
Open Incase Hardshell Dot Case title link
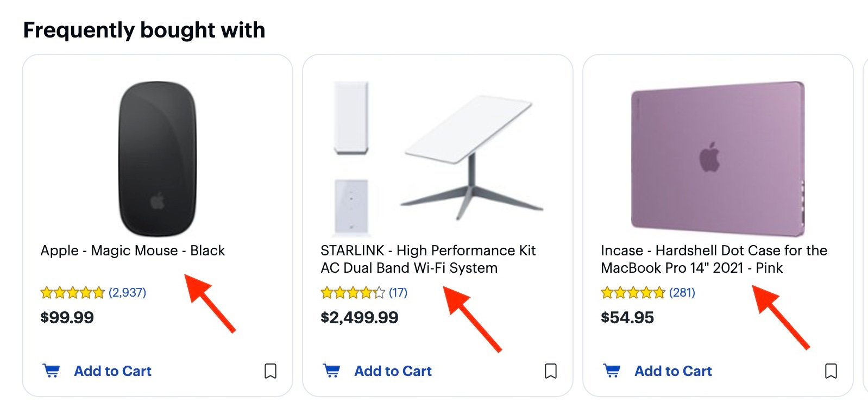coord(714,259)
